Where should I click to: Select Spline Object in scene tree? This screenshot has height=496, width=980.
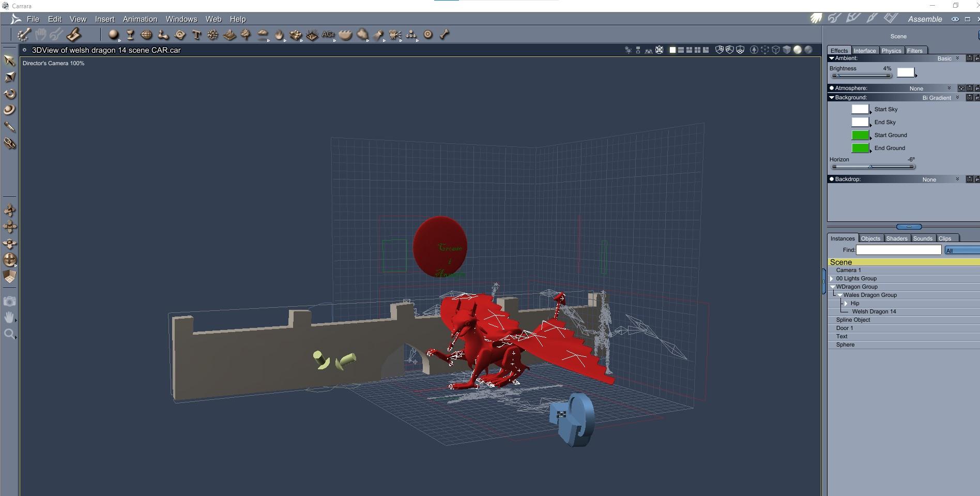pos(853,320)
